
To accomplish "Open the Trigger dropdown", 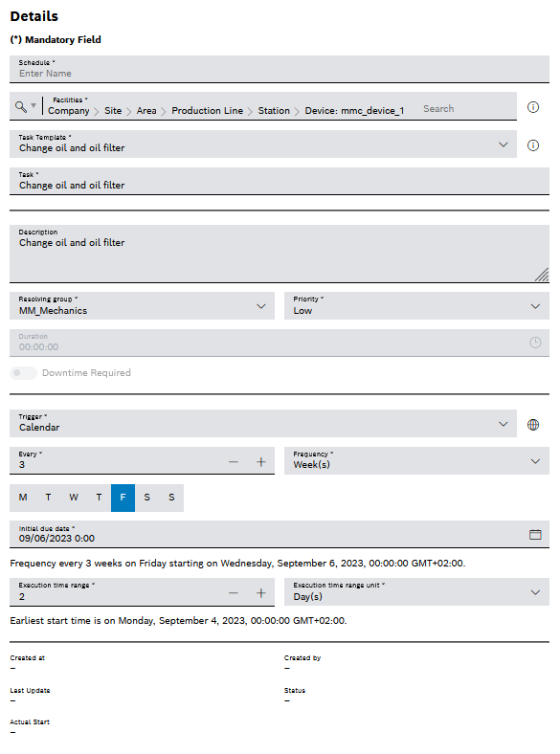I will (263, 423).
